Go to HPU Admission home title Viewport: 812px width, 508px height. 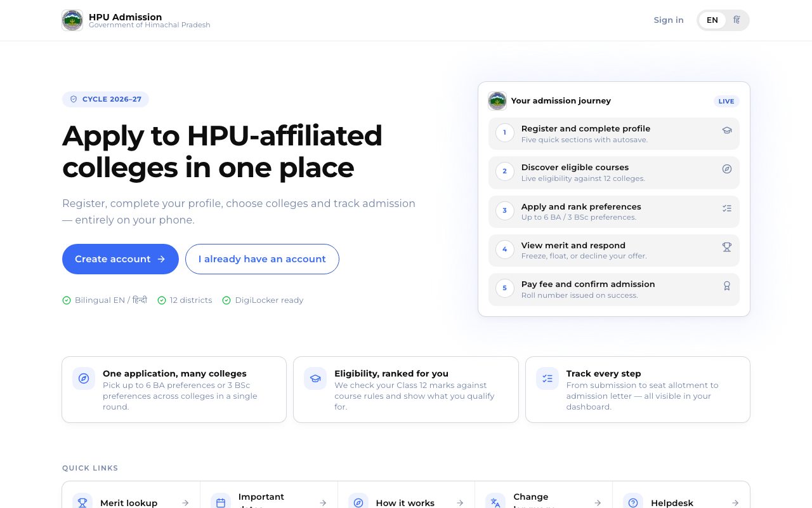pyautogui.click(x=126, y=17)
